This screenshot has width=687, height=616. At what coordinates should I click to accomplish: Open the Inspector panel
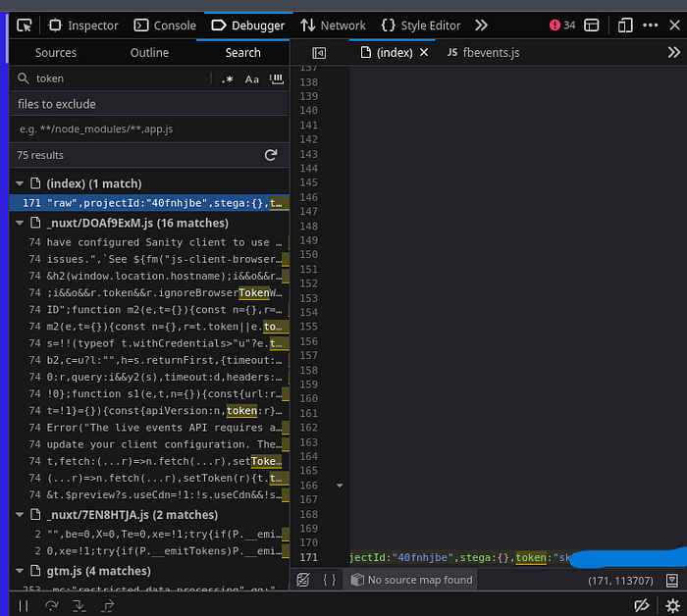click(x=83, y=26)
